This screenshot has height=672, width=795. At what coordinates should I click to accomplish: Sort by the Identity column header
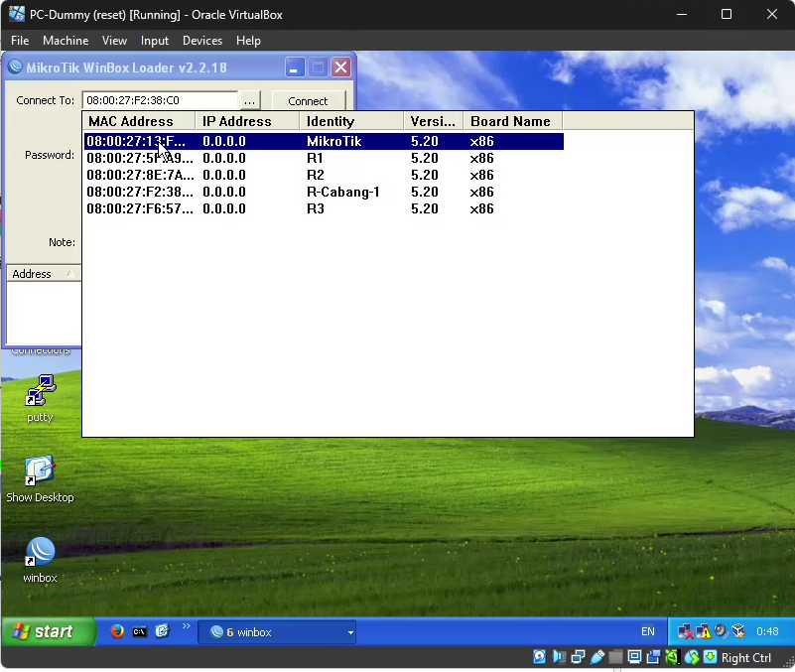(351, 121)
